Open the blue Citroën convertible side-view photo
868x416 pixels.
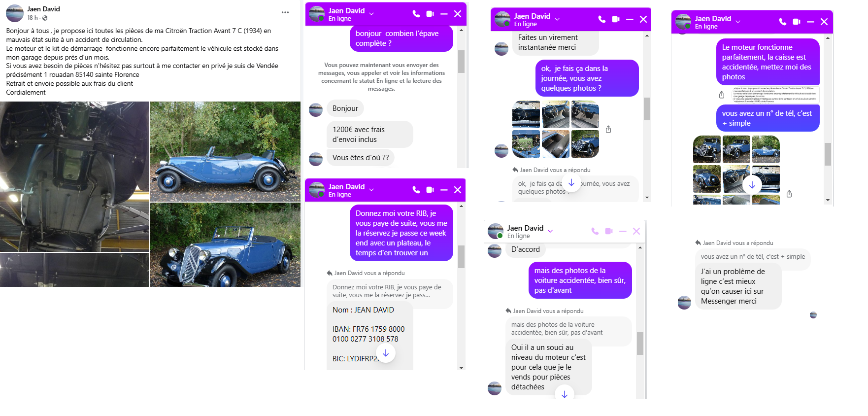(x=225, y=151)
